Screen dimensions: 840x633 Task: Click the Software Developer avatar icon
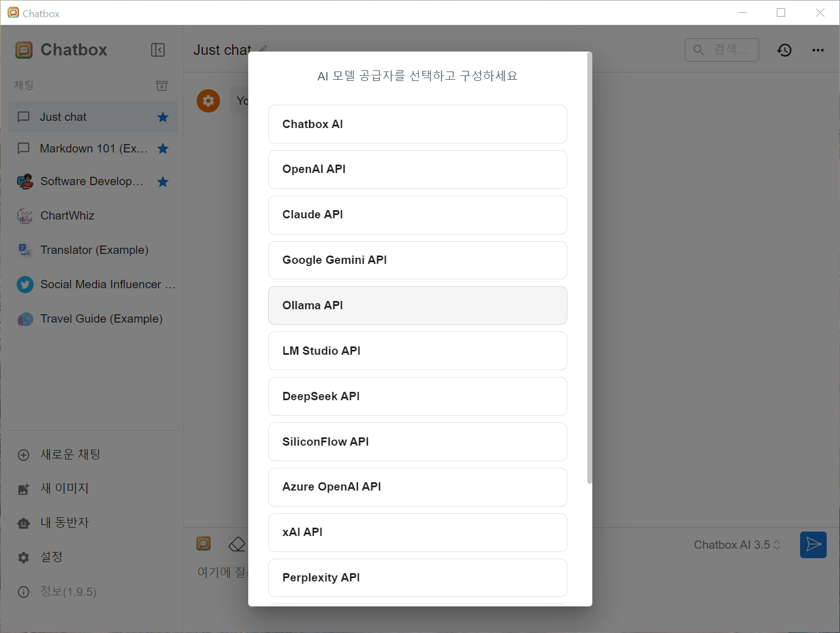click(25, 181)
